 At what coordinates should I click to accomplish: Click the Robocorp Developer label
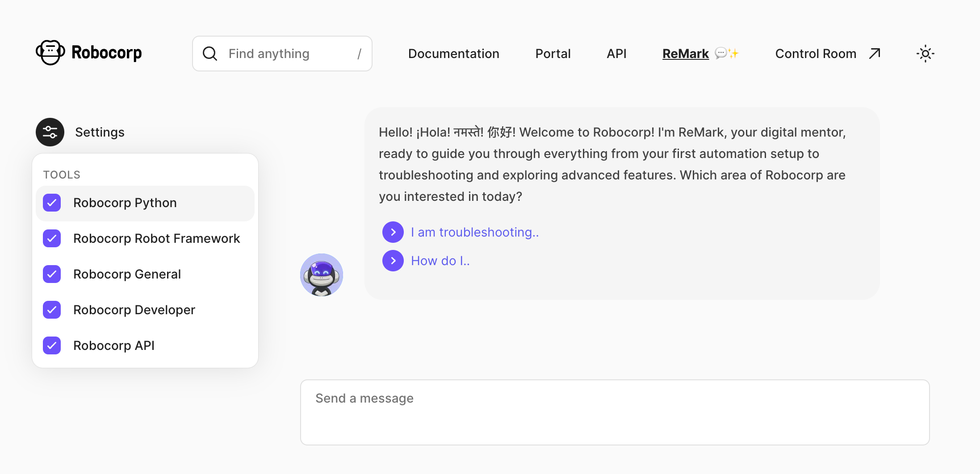[134, 310]
